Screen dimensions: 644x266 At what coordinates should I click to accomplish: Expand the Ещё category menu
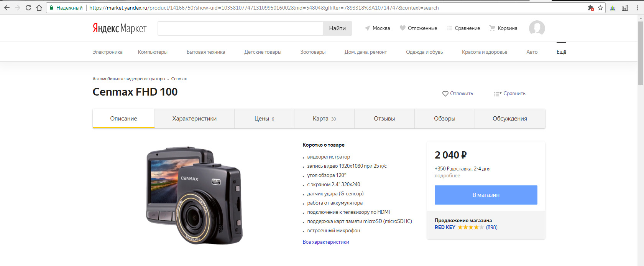tap(561, 52)
